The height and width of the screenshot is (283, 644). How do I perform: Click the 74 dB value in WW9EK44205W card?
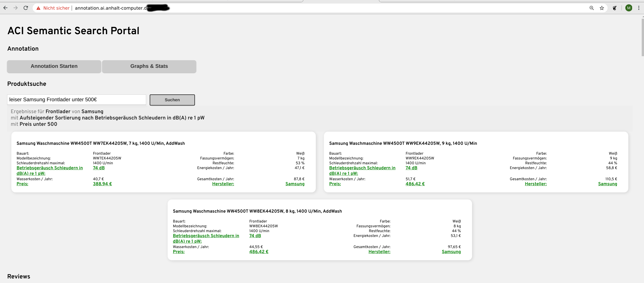(411, 168)
